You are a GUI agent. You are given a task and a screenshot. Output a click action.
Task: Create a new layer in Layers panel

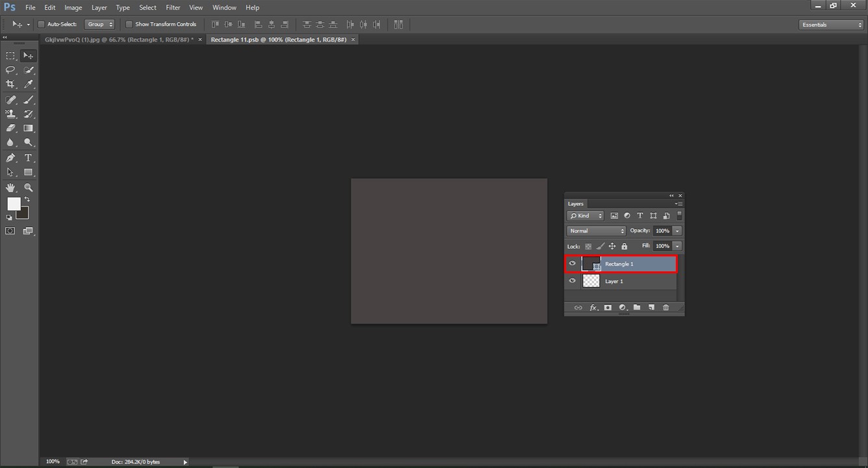pyautogui.click(x=652, y=308)
